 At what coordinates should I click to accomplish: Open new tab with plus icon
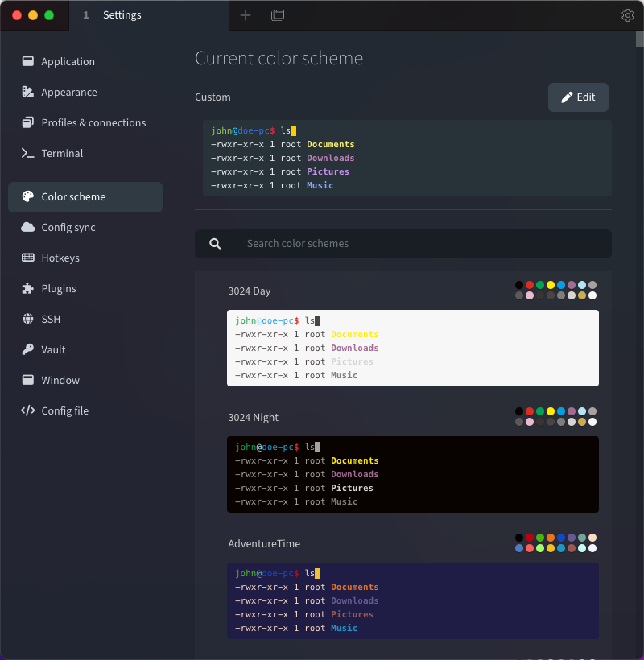(x=246, y=15)
